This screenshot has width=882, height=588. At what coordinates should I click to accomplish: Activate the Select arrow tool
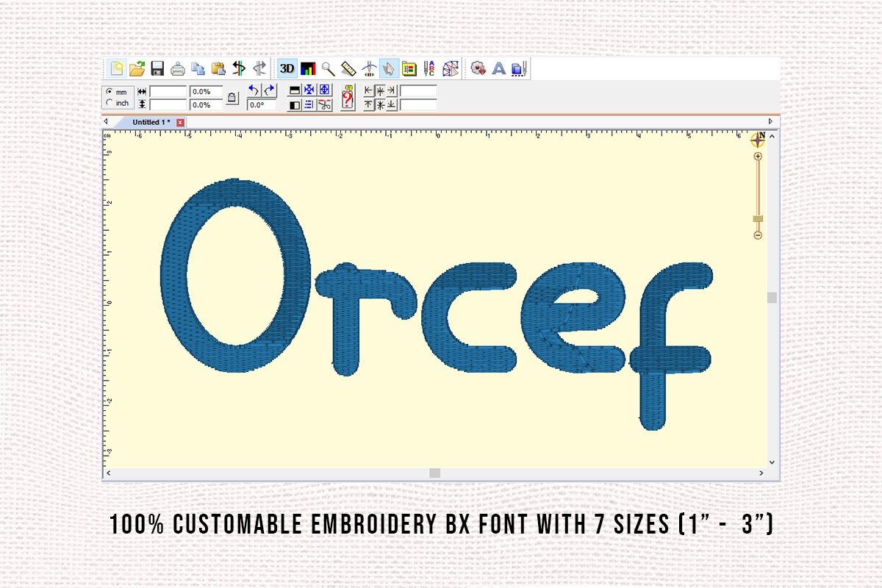point(387,68)
